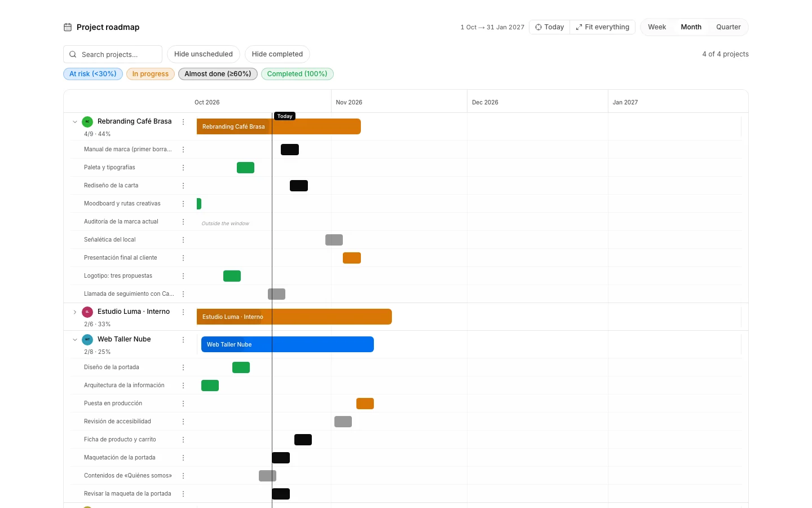Click the Rebranding Café Brasa green avatar
812x508 pixels.
[x=87, y=122]
